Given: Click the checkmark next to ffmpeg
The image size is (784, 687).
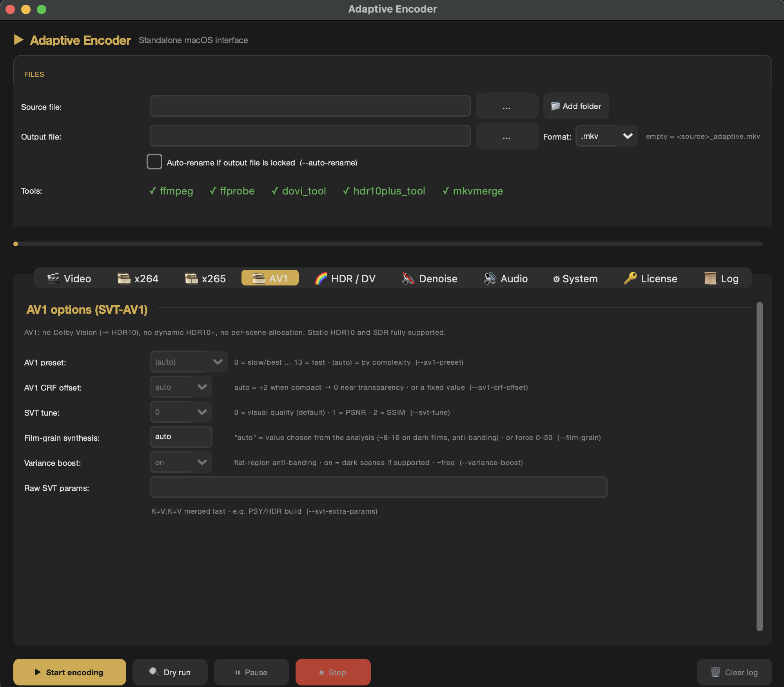Looking at the screenshot, I should coord(152,191).
